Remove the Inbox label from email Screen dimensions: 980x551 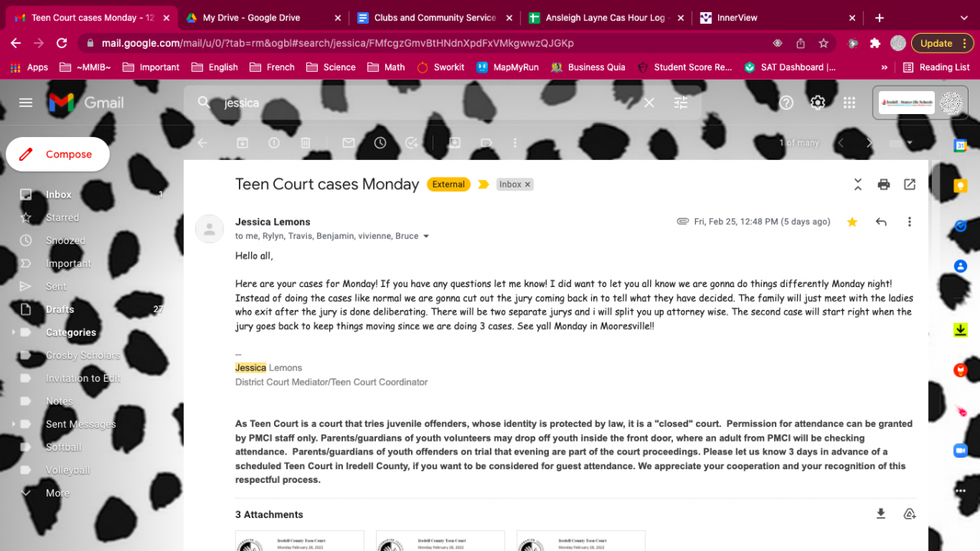[528, 184]
